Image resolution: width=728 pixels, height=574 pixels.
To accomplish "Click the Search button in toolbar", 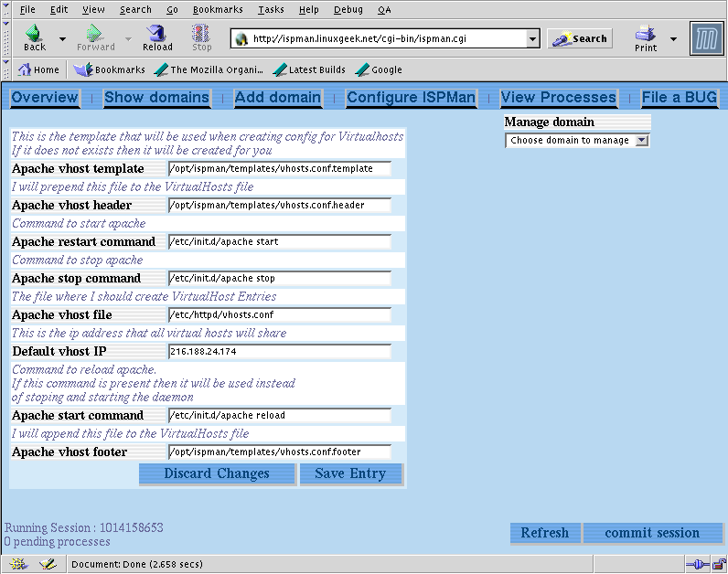I will (x=580, y=38).
